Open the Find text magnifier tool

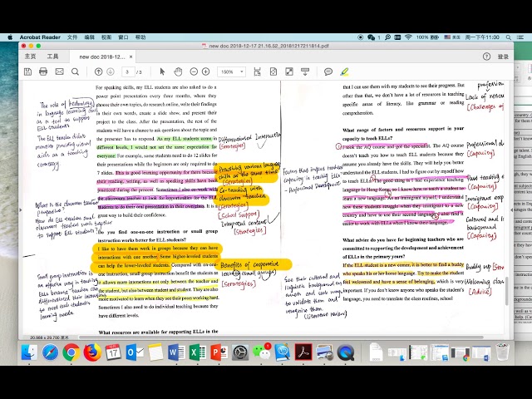(76, 71)
